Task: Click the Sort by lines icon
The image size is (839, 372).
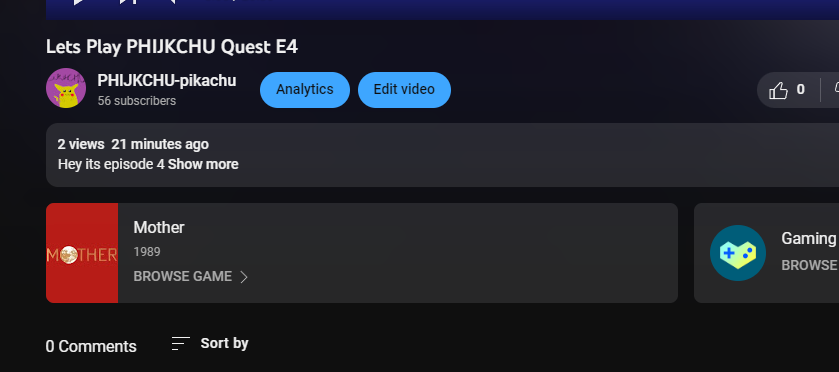Action: click(180, 343)
